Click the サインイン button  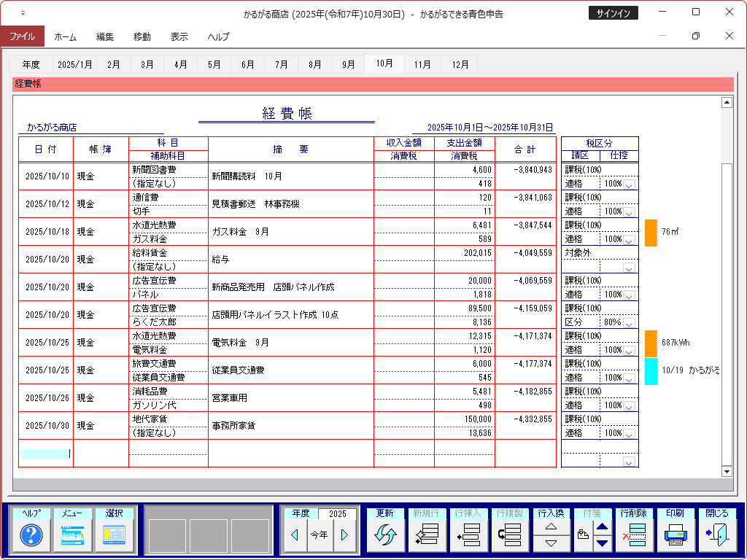click(x=613, y=13)
